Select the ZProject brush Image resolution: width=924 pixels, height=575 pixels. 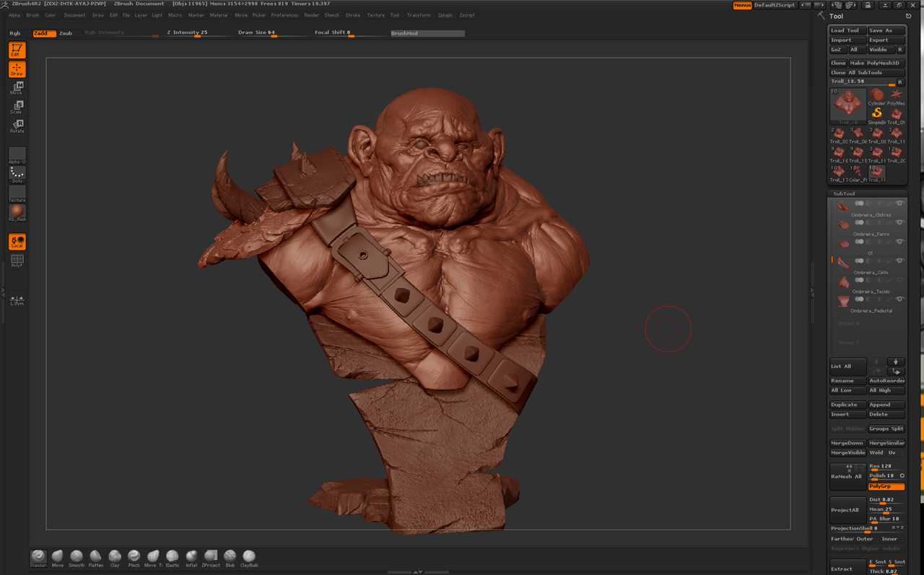tap(211, 558)
